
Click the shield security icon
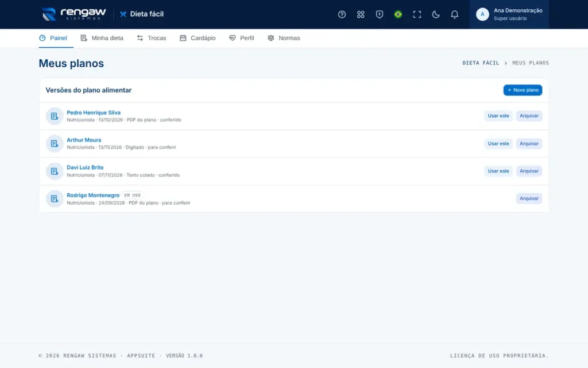[x=379, y=14]
